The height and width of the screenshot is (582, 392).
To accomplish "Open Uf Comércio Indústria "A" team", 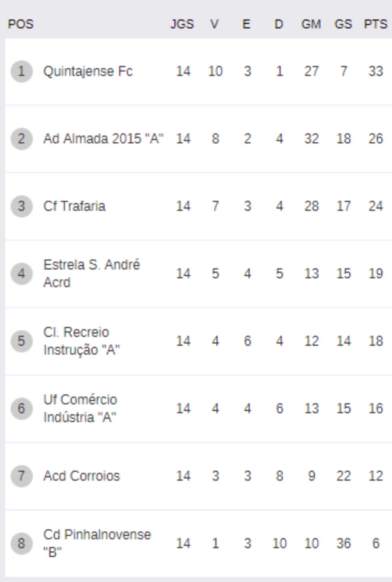I will [x=80, y=408].
